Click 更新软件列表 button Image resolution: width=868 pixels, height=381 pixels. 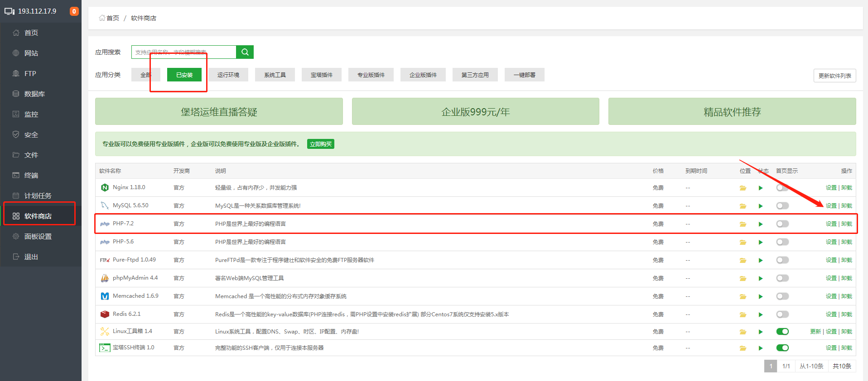point(834,76)
